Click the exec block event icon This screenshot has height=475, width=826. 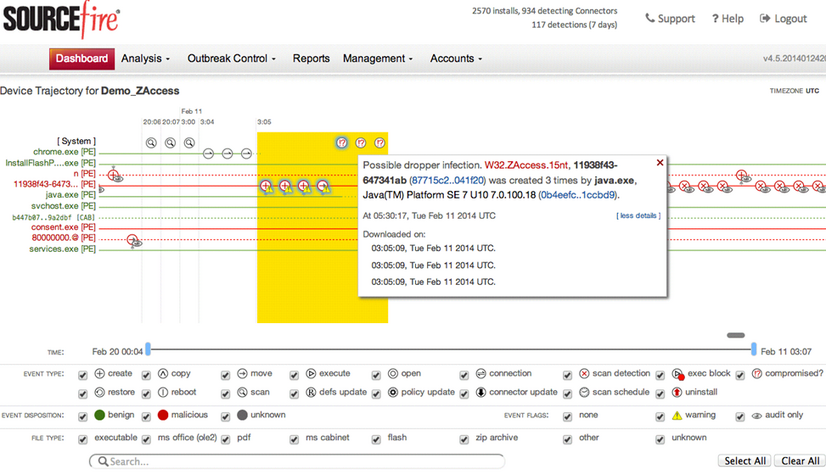click(x=678, y=374)
